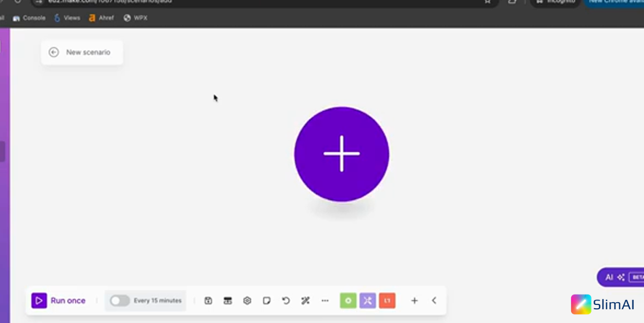
Task: Click the orange text parser tool
Action: click(x=387, y=301)
